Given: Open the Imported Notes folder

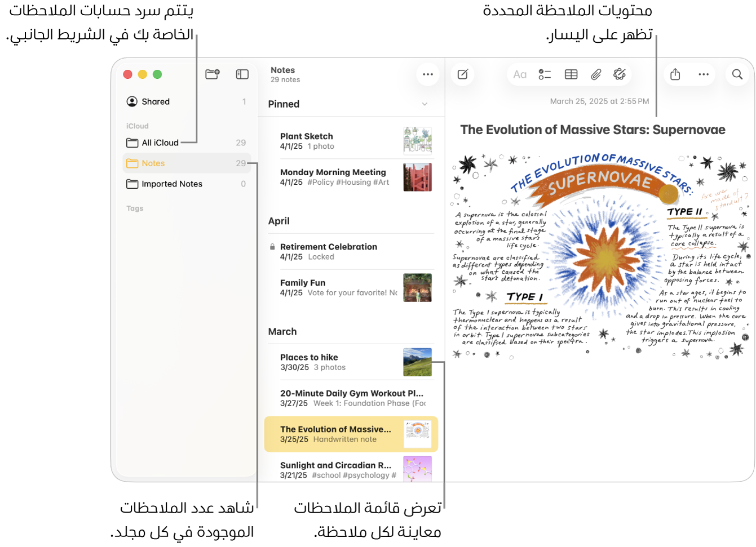Looking at the screenshot, I should point(187,184).
